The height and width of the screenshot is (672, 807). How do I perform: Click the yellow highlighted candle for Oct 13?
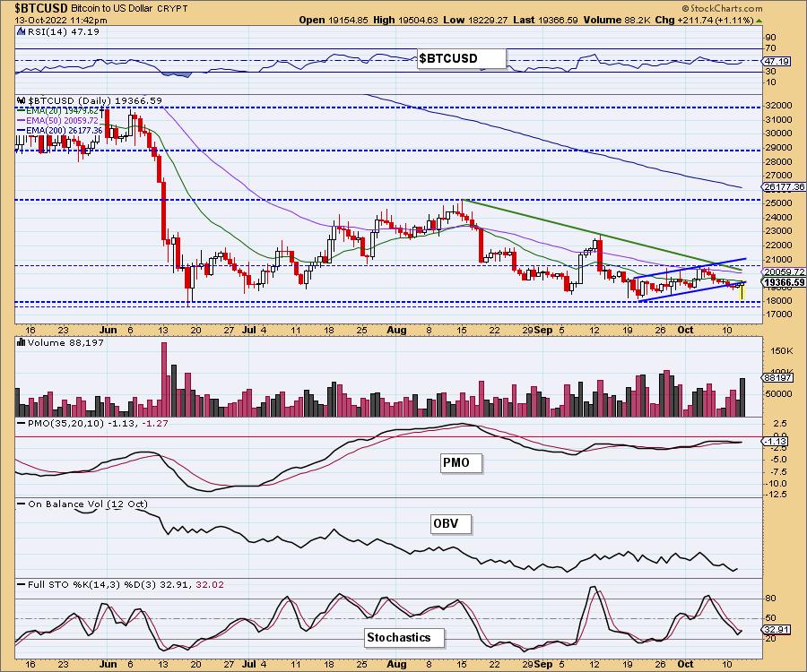point(742,290)
